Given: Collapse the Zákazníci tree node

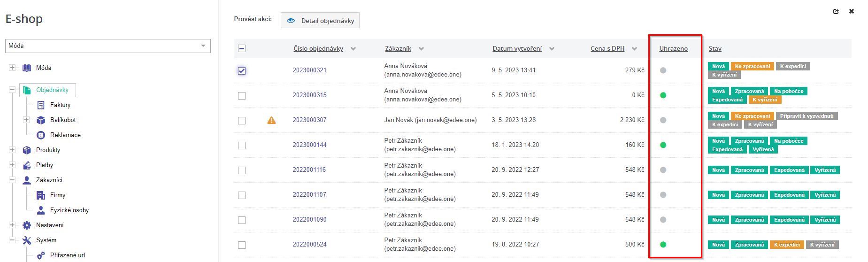Looking at the screenshot, I should [x=12, y=180].
